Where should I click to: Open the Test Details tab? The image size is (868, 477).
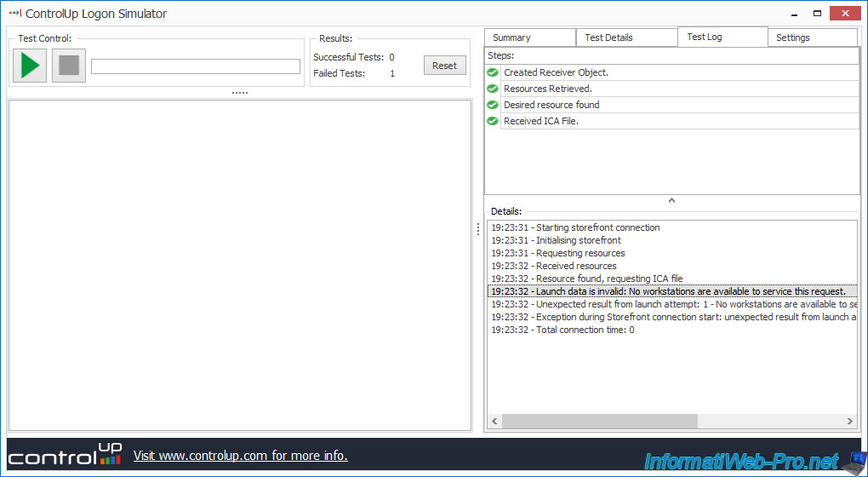coord(626,37)
